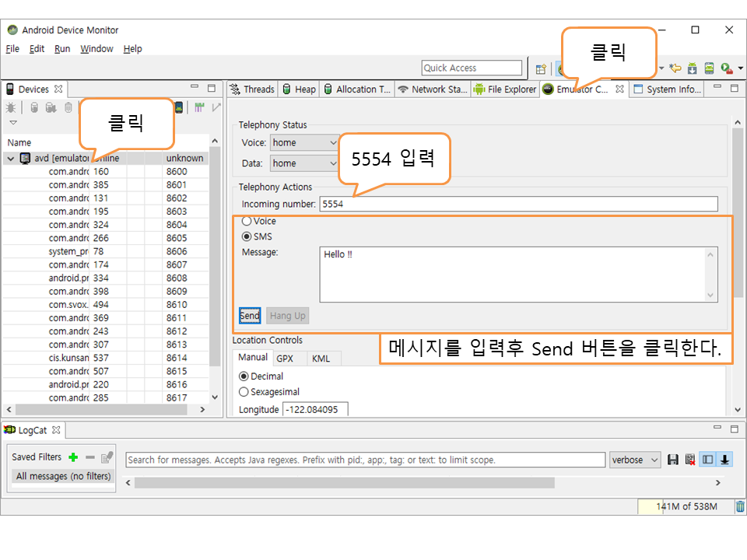Click the Open Perspective toolbar icon

pyautogui.click(x=541, y=68)
